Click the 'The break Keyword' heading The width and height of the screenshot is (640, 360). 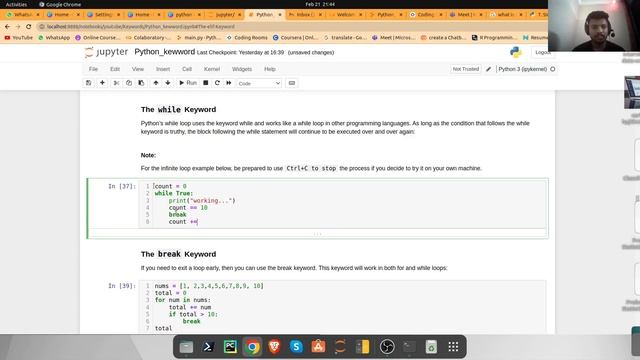coord(178,254)
